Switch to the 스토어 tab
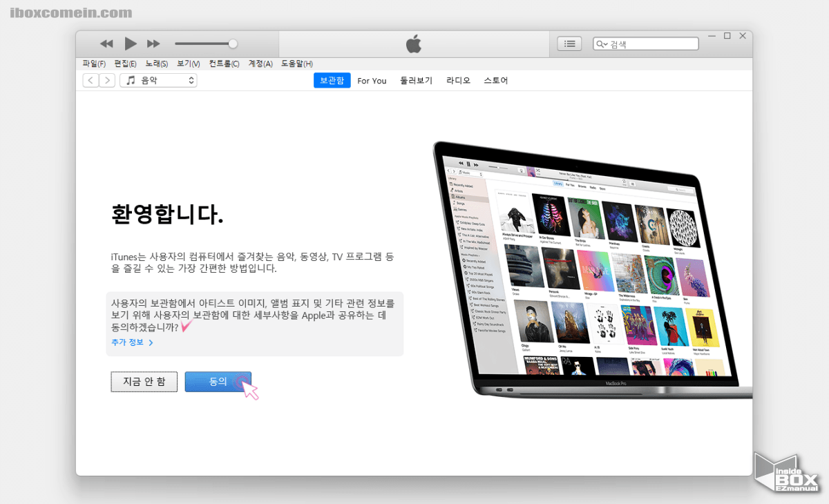Image resolution: width=829 pixels, height=504 pixels. point(495,80)
